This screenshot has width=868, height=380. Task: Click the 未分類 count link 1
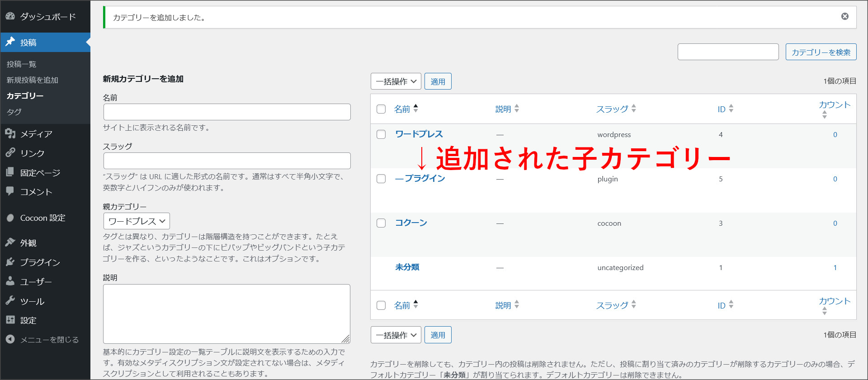(835, 268)
